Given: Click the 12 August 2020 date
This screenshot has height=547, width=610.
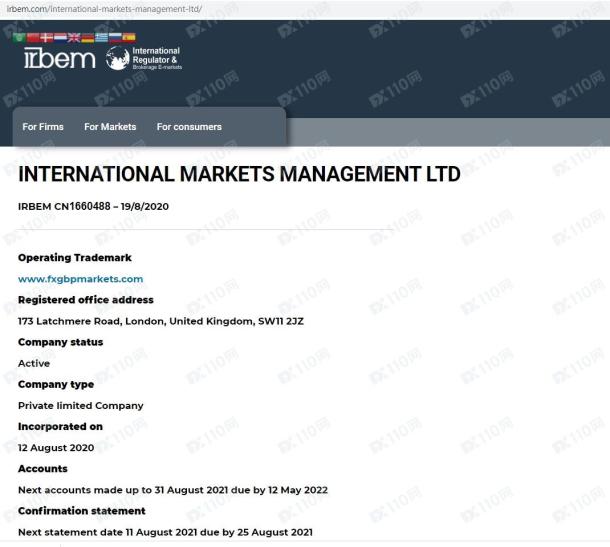Looking at the screenshot, I should (56, 448).
